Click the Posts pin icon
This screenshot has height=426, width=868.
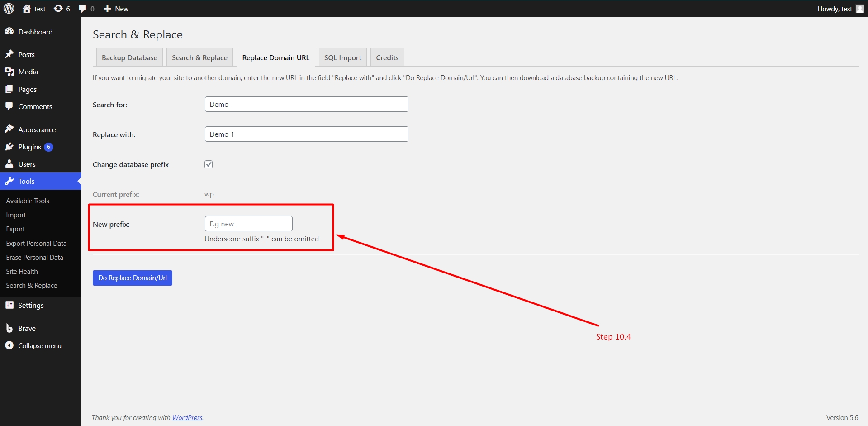point(9,54)
